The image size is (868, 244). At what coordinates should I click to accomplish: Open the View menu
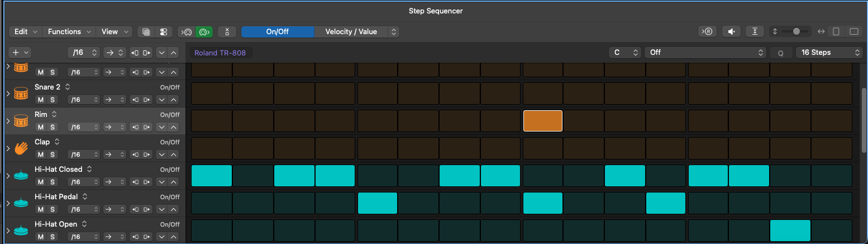point(115,32)
